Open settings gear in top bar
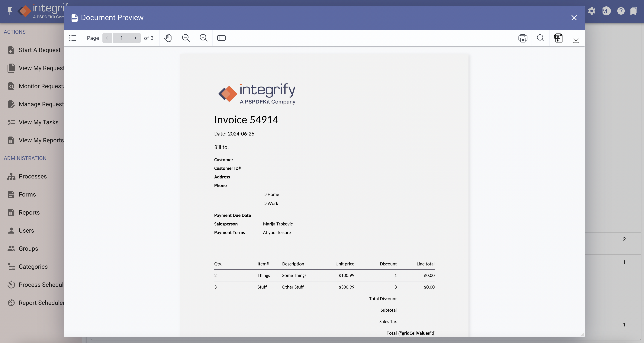This screenshot has width=644, height=343. click(x=591, y=11)
